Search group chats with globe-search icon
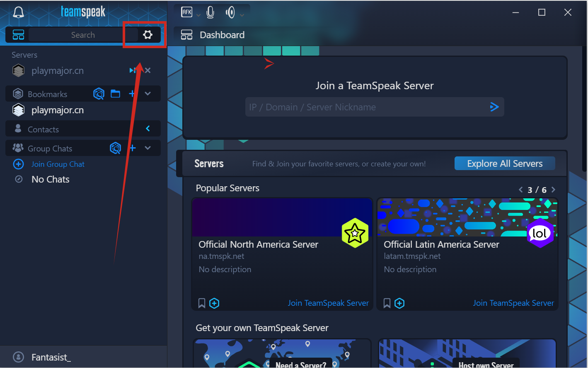The height and width of the screenshot is (368, 588). pyautogui.click(x=115, y=148)
